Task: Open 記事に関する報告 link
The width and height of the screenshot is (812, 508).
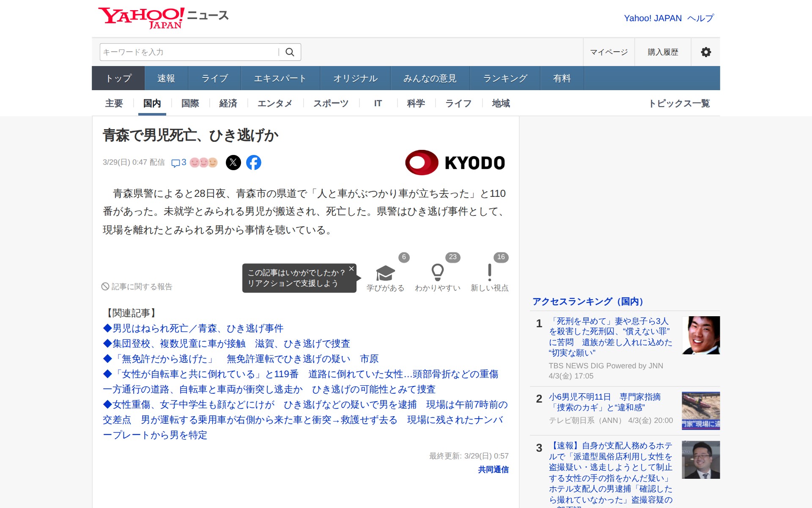Action: 137,287
